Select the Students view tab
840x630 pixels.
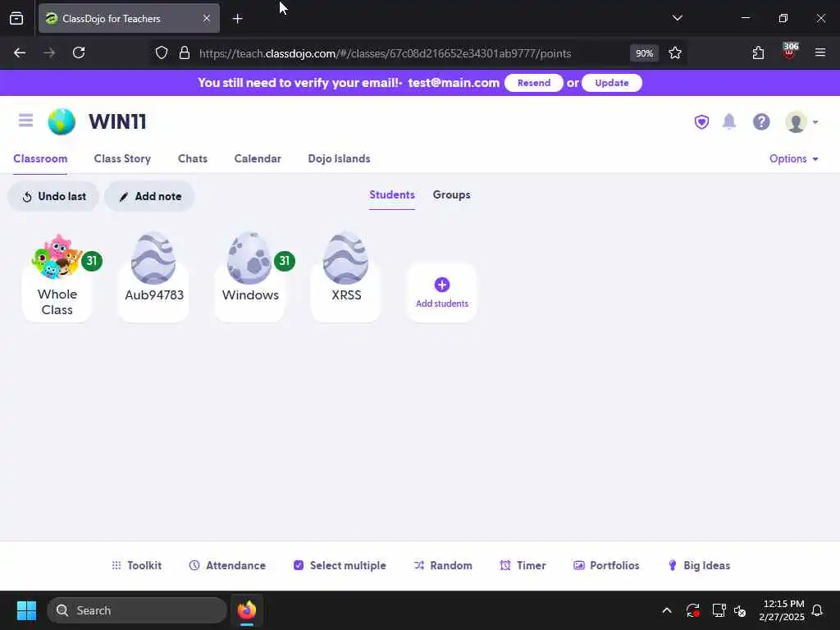coord(391,195)
